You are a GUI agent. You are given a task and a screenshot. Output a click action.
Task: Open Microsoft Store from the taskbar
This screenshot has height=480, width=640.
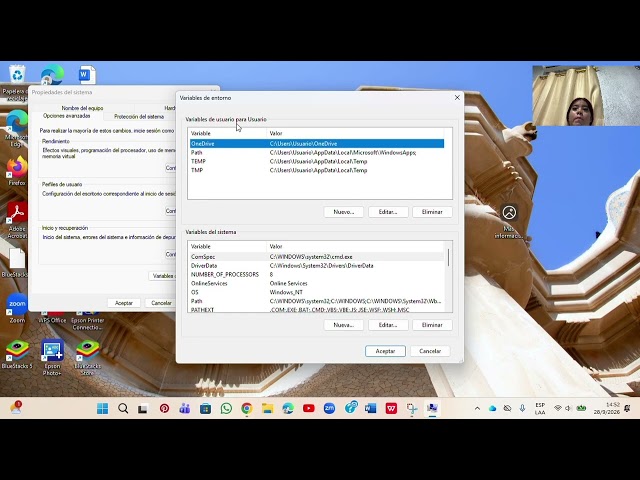205,408
